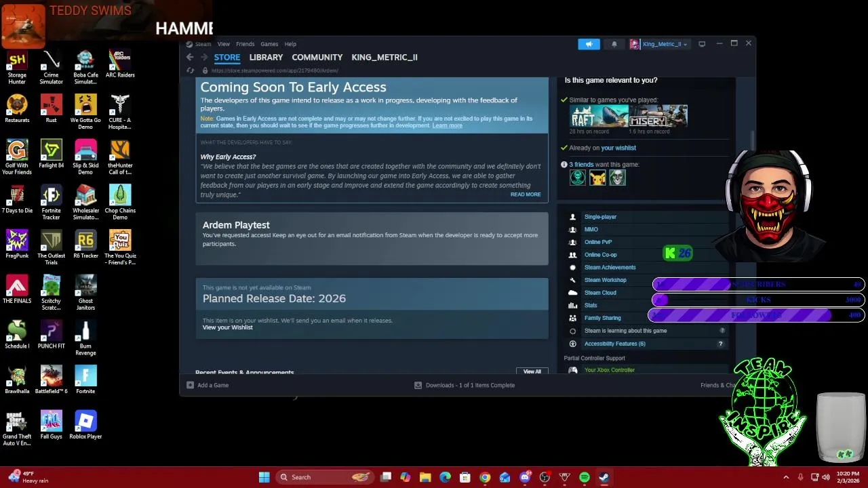
Task: Open Discord from the taskbar
Action: [525, 477]
